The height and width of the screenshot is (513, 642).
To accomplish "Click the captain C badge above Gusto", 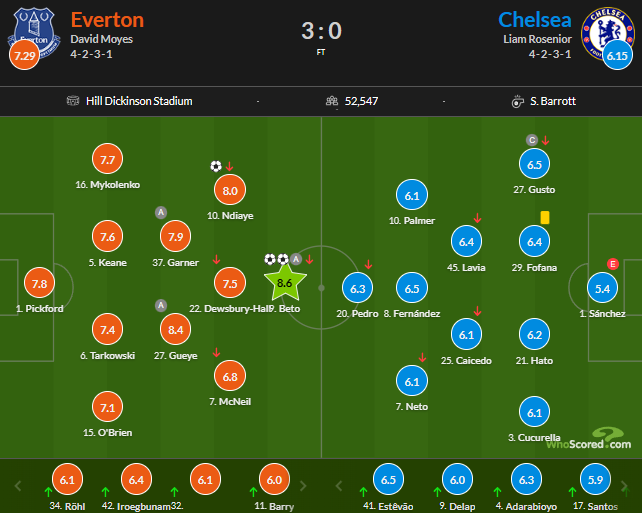I will [x=532, y=140].
